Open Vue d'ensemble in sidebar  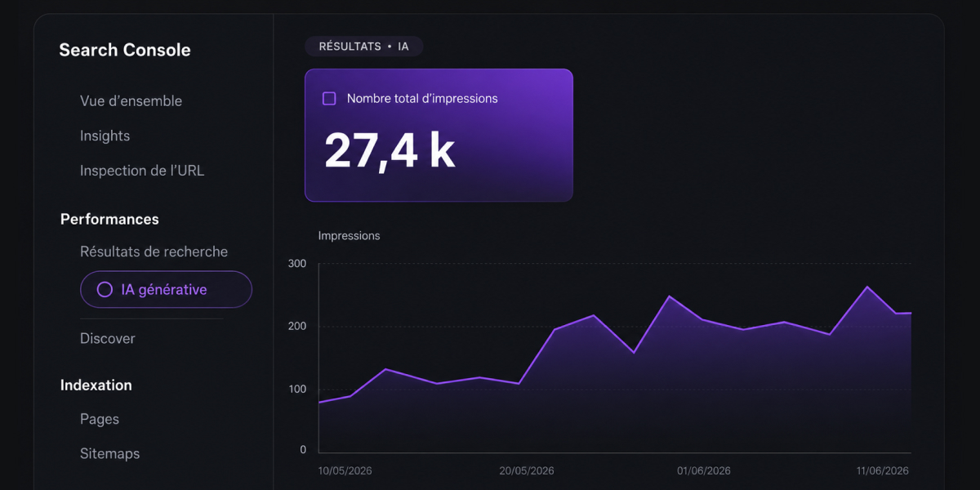pos(131,101)
